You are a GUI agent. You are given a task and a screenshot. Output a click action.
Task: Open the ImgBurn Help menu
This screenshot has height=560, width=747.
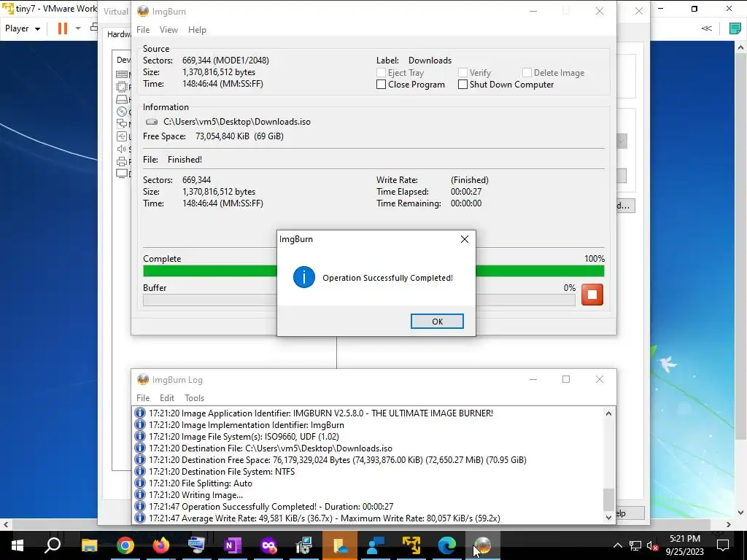197,29
